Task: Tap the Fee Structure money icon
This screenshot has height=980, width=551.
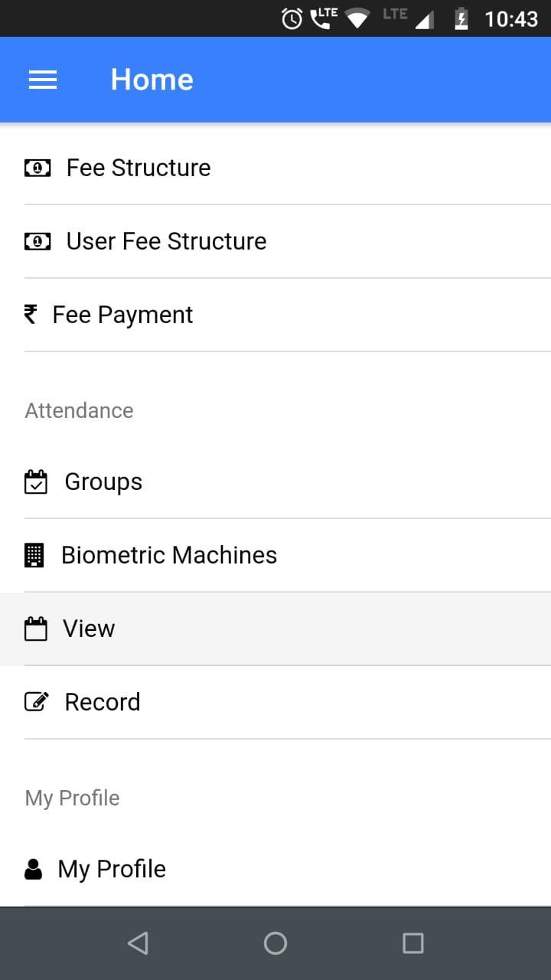Action: (37, 168)
